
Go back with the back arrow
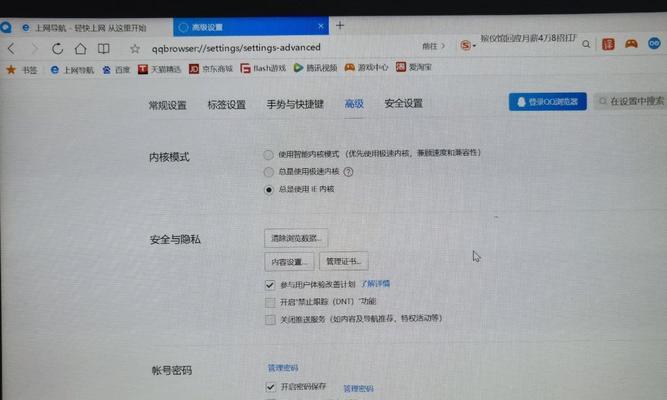(11, 49)
